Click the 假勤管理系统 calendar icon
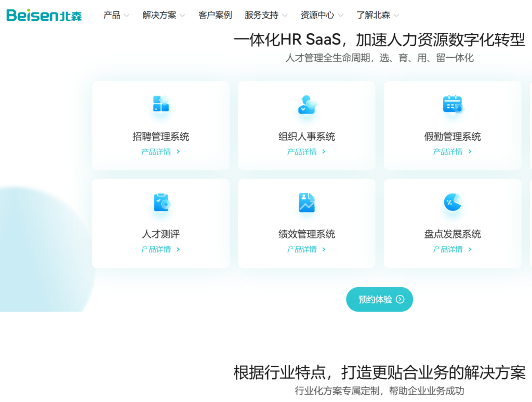This screenshot has height=402, width=532. pos(453,104)
